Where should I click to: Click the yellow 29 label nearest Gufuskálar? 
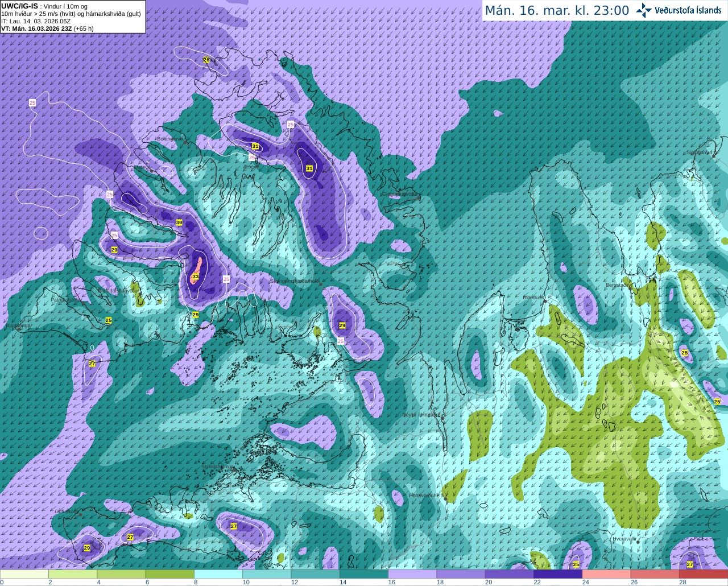point(87,548)
